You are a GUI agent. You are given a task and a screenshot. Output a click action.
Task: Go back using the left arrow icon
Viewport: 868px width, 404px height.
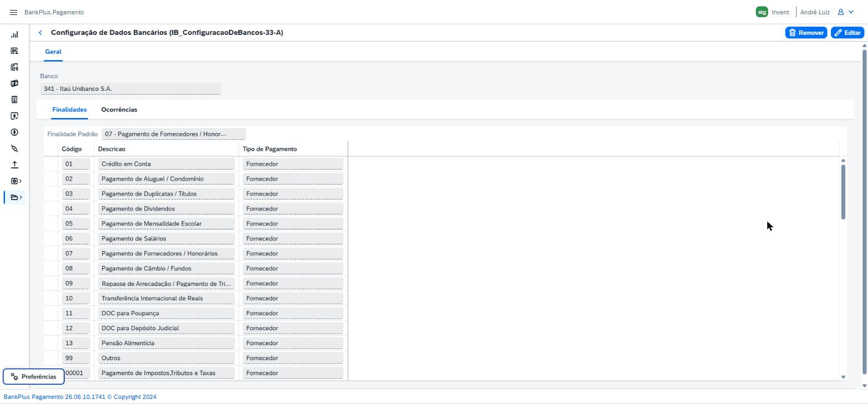pos(40,33)
